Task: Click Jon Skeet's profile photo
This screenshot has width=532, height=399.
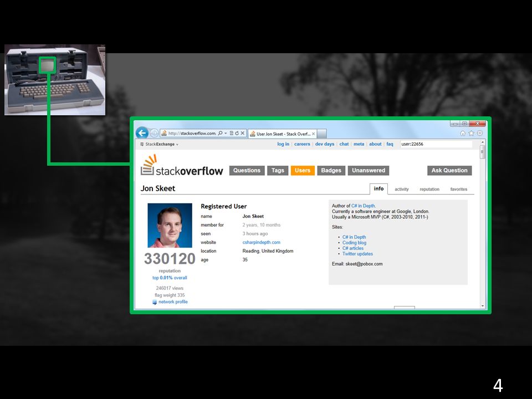Action: pos(170,226)
